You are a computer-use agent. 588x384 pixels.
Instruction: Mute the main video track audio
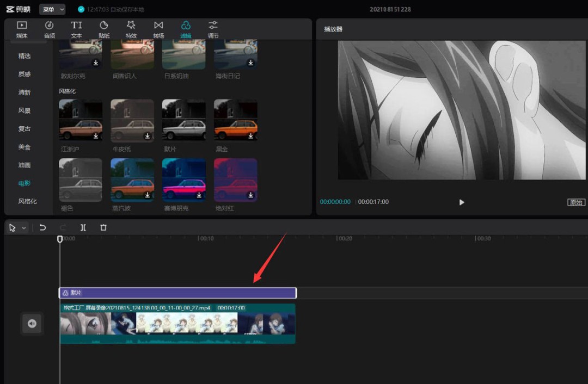coord(32,324)
